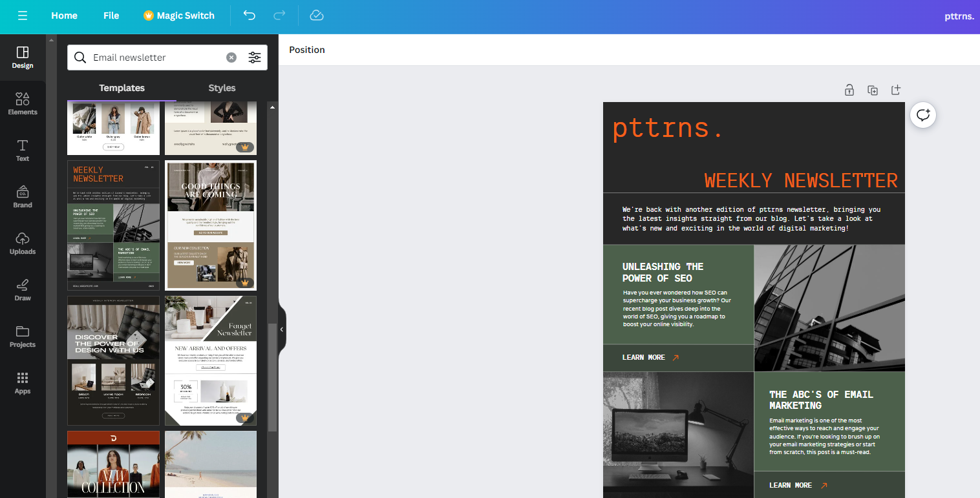Open the Design sidebar panel

coord(23,57)
